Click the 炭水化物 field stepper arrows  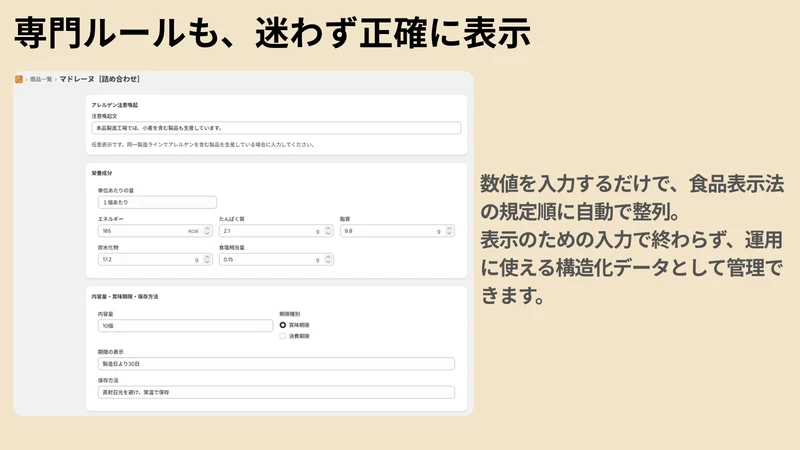(x=207, y=259)
